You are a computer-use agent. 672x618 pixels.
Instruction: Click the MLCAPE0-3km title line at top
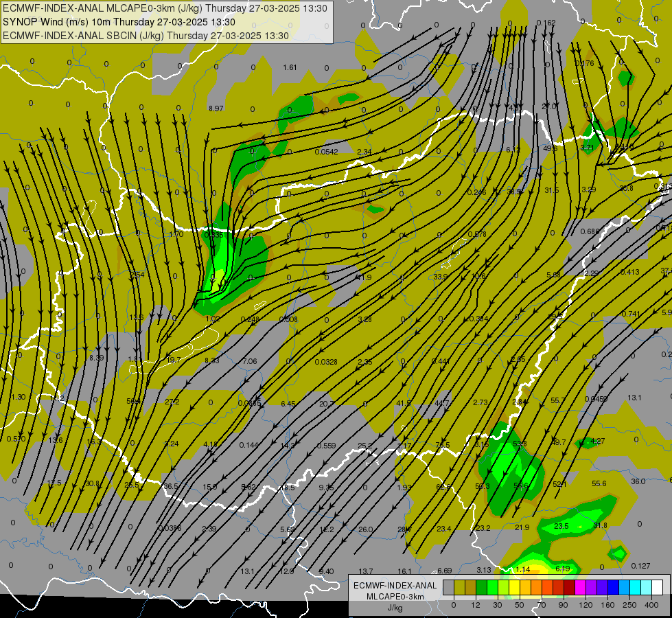(x=165, y=8)
